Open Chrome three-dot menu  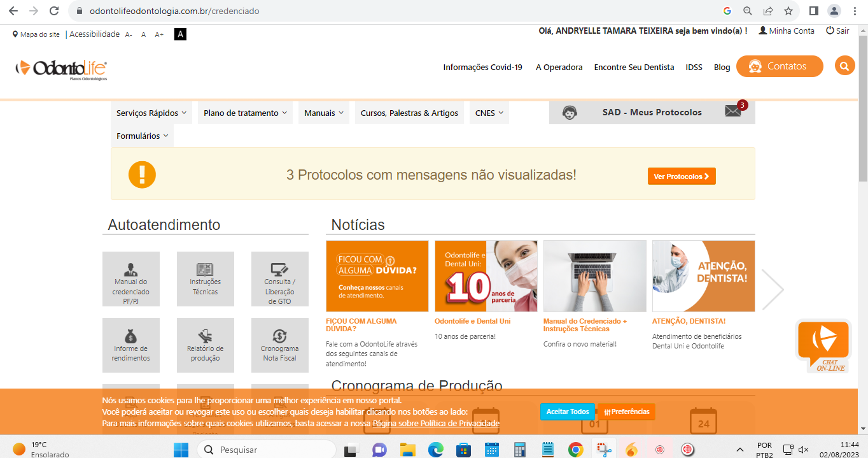[x=854, y=11]
